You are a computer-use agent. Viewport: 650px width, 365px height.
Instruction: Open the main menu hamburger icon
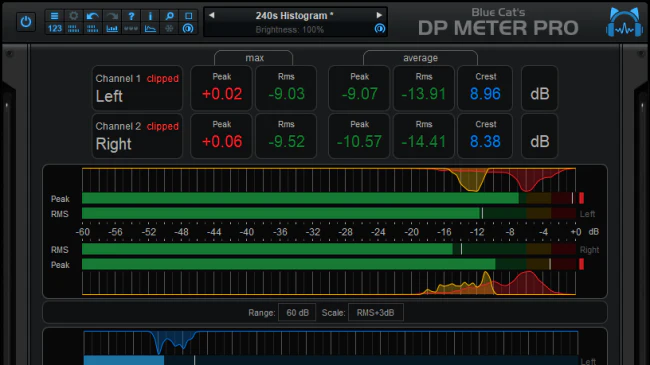coord(54,16)
